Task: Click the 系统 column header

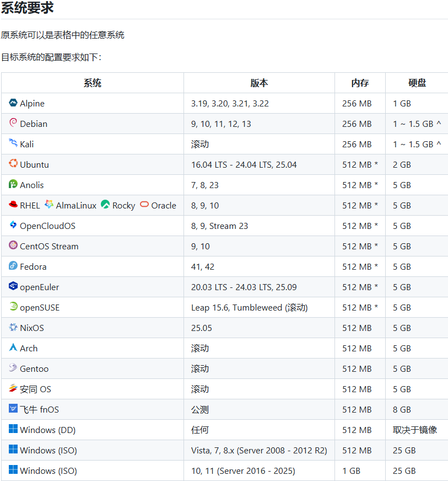Action: click(x=93, y=83)
